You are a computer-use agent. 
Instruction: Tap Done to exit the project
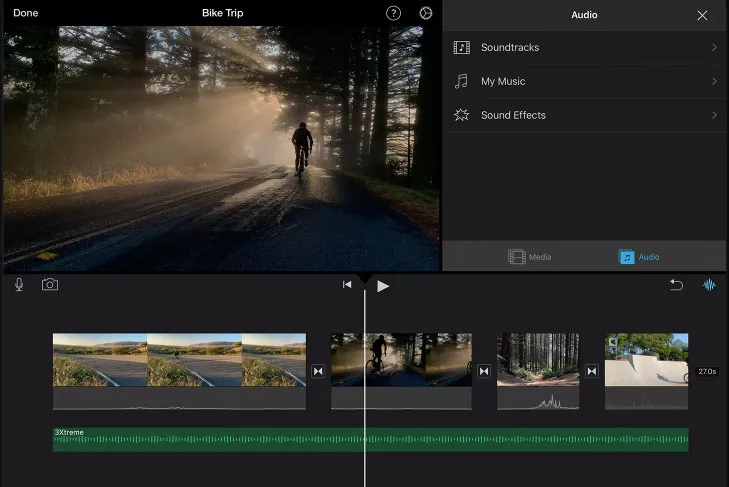(x=26, y=13)
